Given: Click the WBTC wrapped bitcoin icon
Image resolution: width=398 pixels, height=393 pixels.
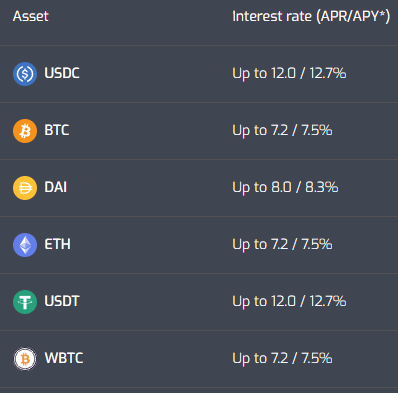Looking at the screenshot, I should [x=25, y=359].
